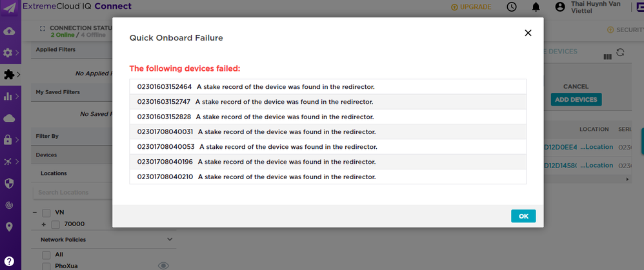Open the bar chart sidebar icon
The image size is (644, 270).
pyautogui.click(x=8, y=97)
